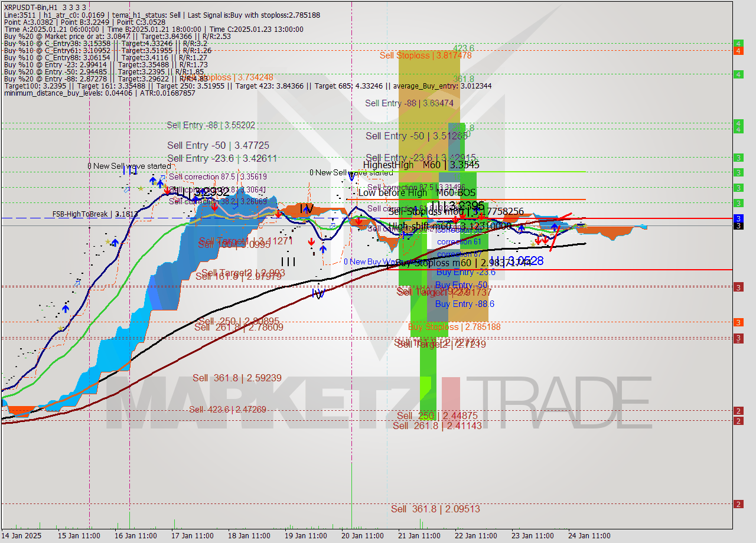Click the 'Buy %10 @ C_Entry61: 3.10952' line

(x=106, y=50)
